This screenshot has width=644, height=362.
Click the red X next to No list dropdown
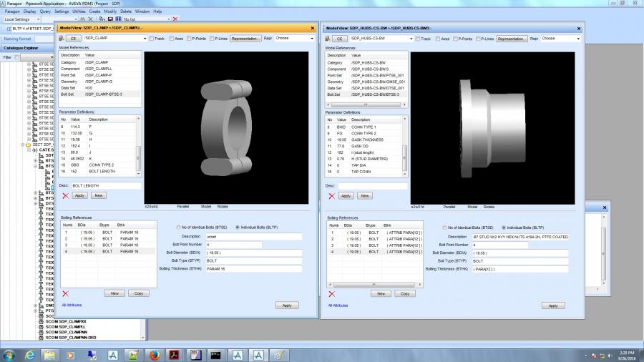[x=175, y=19]
